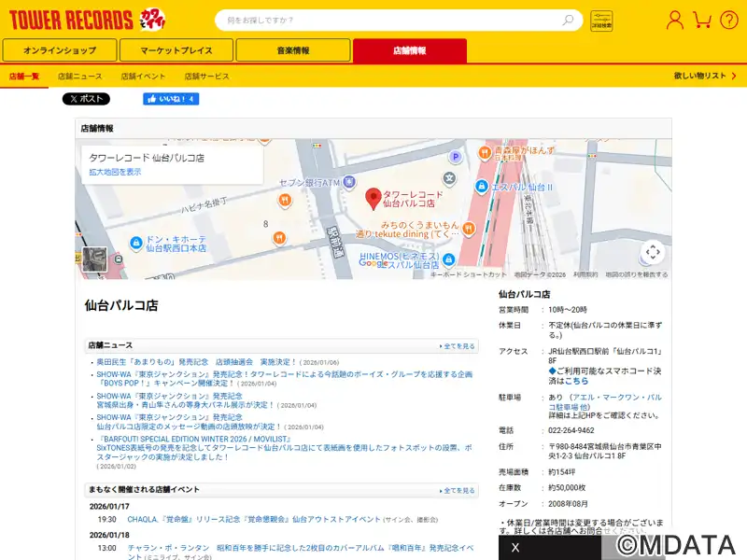Screen dimensions: 747x560
Task: Click the search magnifier icon
Action: tap(567, 21)
